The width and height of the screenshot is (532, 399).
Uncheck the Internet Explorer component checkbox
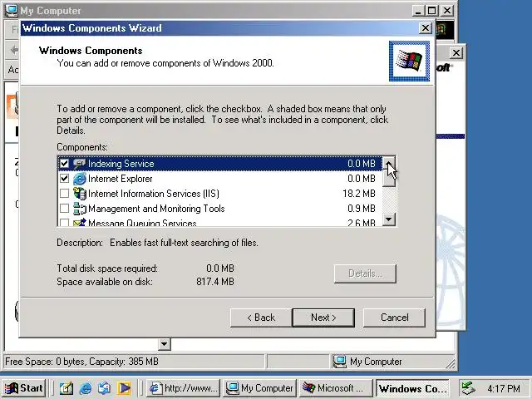tap(64, 179)
